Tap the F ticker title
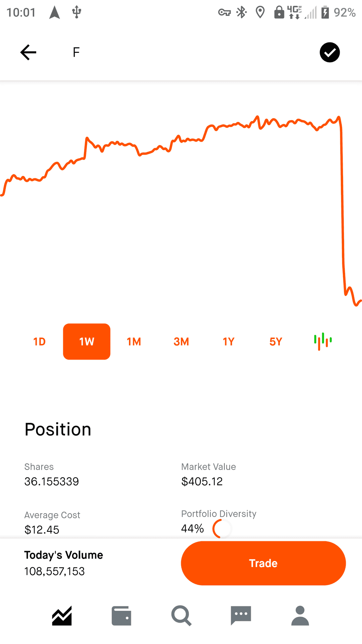Viewport: 362px width, 644px height. point(76,52)
